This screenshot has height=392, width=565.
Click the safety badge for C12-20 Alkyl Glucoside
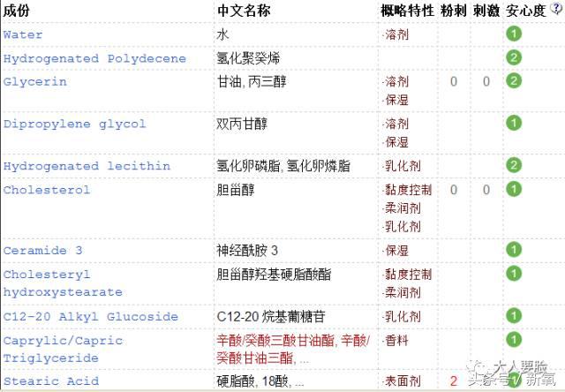pyautogui.click(x=514, y=315)
